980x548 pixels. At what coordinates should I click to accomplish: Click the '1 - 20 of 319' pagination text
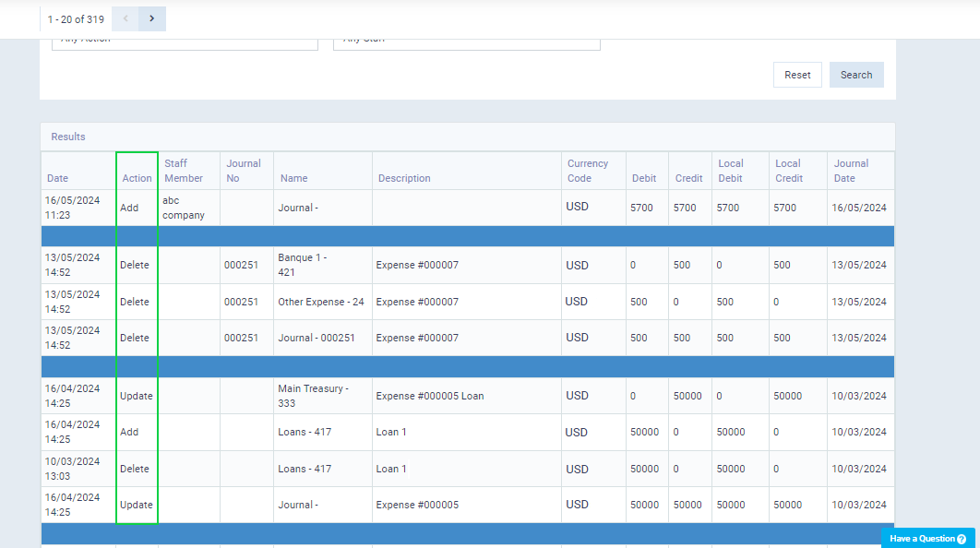click(x=76, y=19)
